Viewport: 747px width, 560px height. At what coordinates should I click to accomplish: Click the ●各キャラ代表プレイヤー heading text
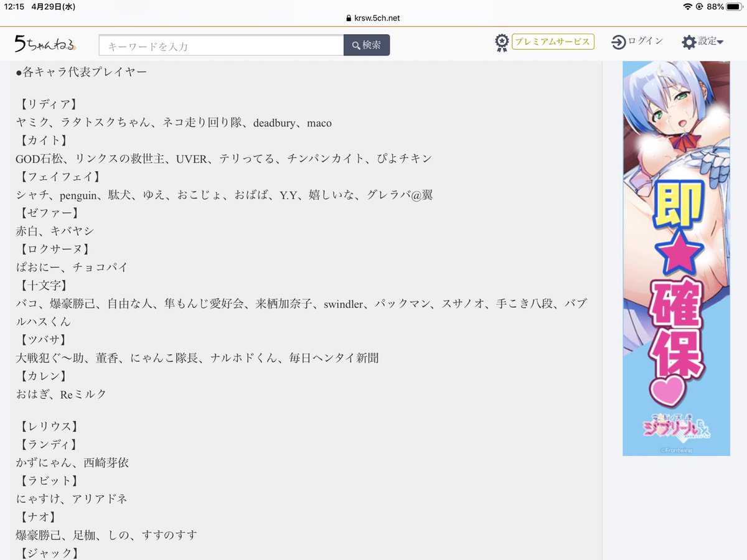coord(81,72)
